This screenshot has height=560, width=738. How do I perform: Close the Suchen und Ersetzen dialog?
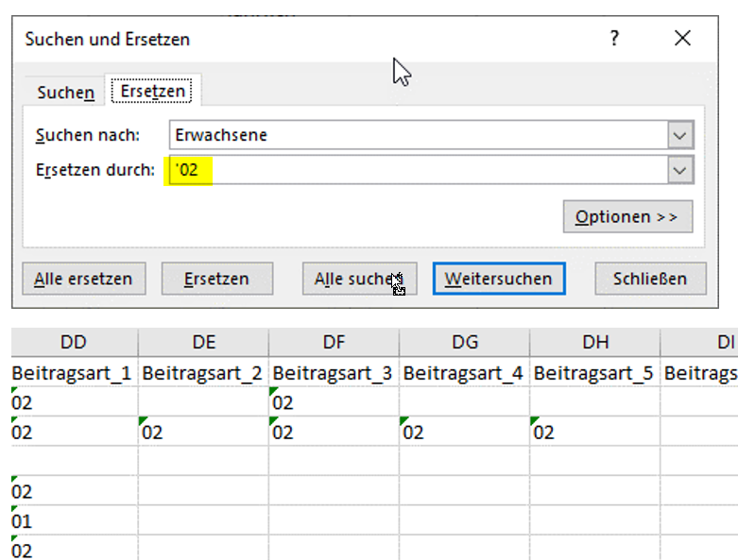pyautogui.click(x=682, y=39)
